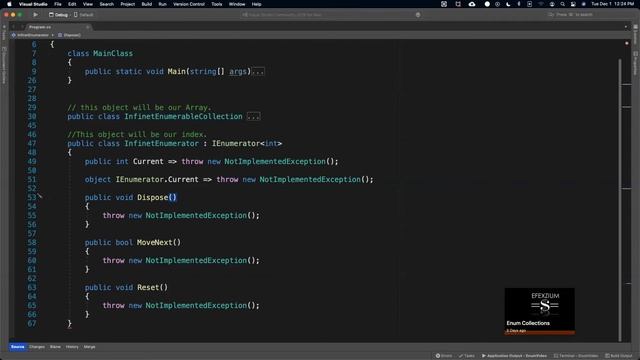640x360 pixels.
Task: Switch to the Merge tab
Action: pyautogui.click(x=89, y=347)
